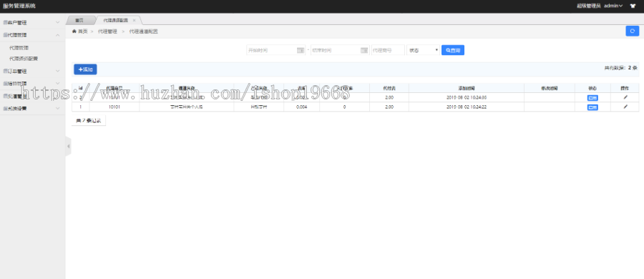Viewport: 644px width, 279px height.
Task: Click the 添加 add button
Action: (85, 69)
